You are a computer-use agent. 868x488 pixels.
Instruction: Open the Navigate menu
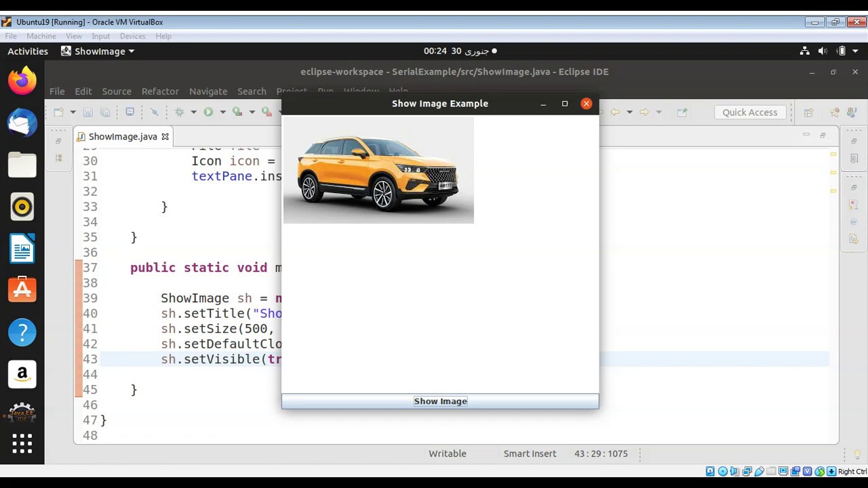(x=208, y=91)
